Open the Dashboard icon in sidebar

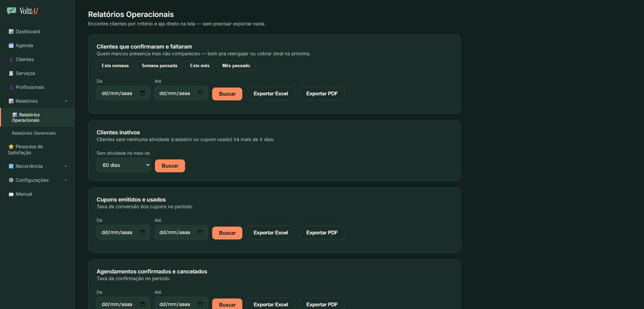pos(11,32)
